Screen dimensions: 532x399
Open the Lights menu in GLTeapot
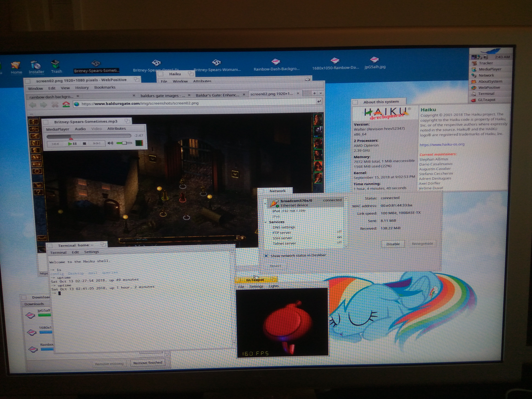pyautogui.click(x=274, y=286)
